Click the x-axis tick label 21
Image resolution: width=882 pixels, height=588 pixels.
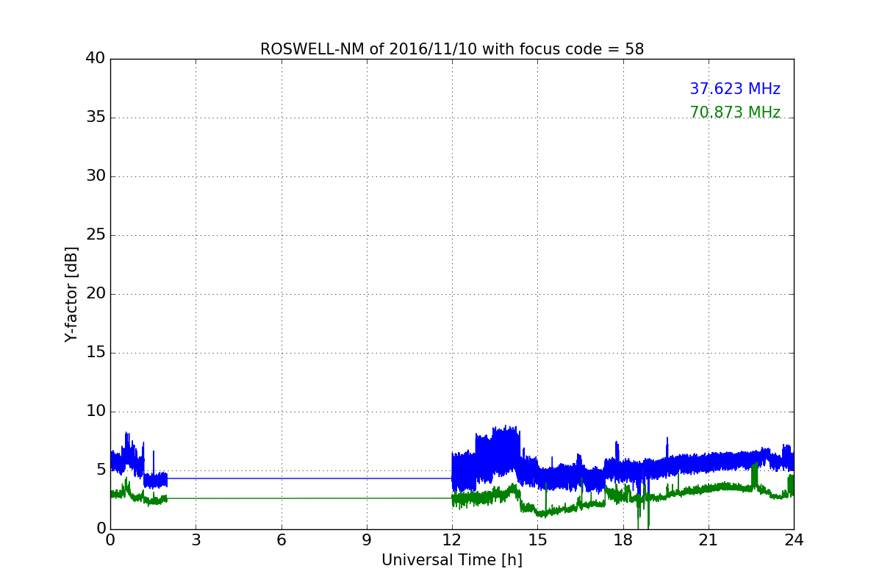[x=709, y=540]
